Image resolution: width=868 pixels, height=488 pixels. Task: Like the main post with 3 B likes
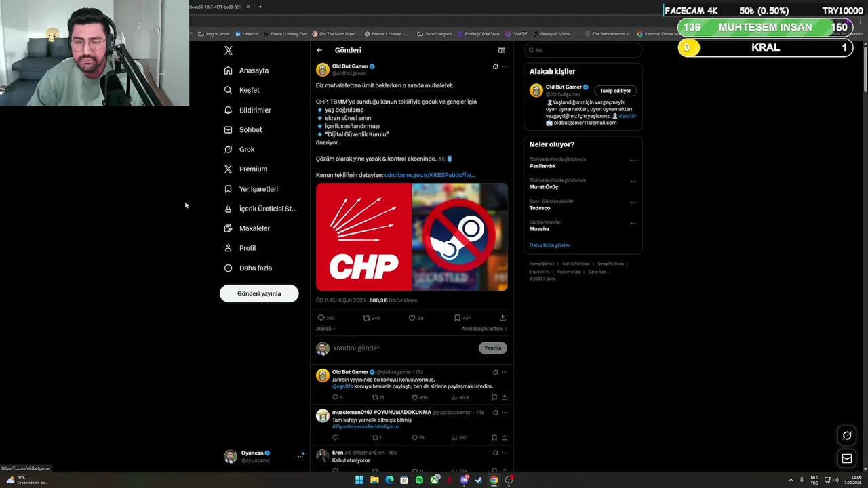click(x=412, y=318)
